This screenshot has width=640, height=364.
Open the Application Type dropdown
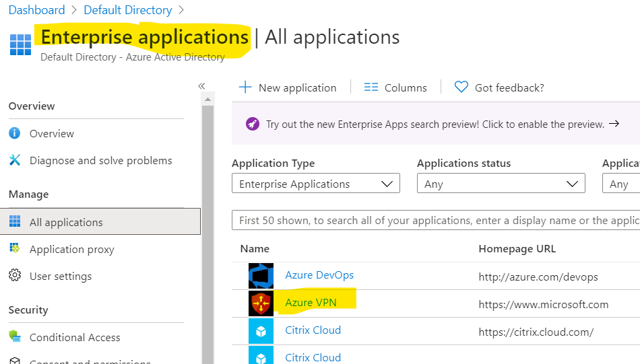point(315,184)
